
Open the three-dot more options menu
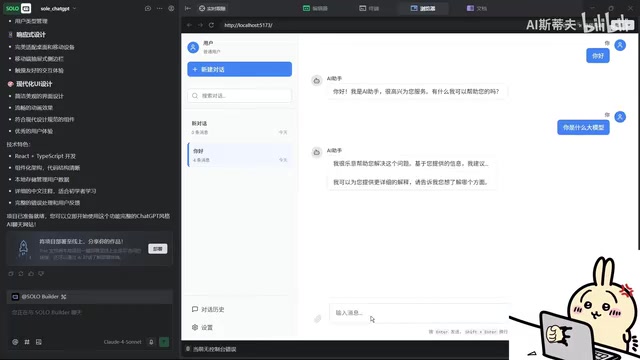coord(160,8)
